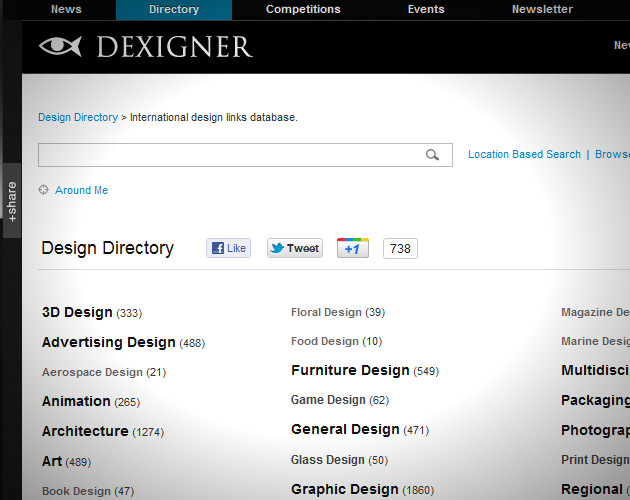Select the Advertising Design category
The width and height of the screenshot is (630, 500).
pos(108,342)
